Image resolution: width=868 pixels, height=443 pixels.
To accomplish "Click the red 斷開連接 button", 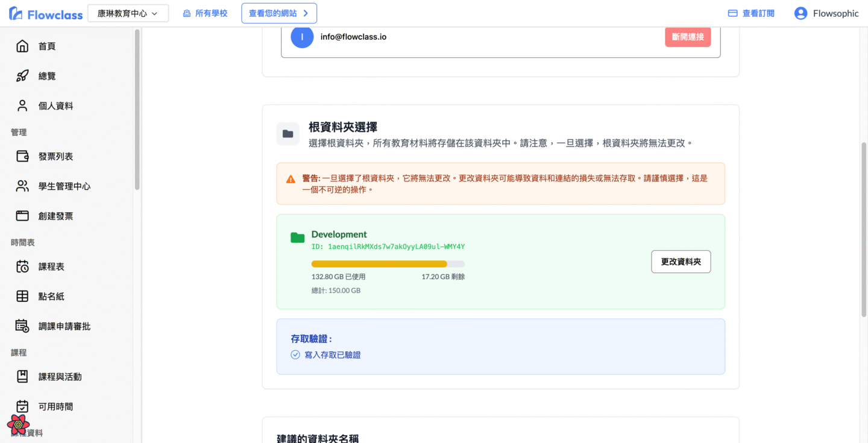I will pos(687,37).
